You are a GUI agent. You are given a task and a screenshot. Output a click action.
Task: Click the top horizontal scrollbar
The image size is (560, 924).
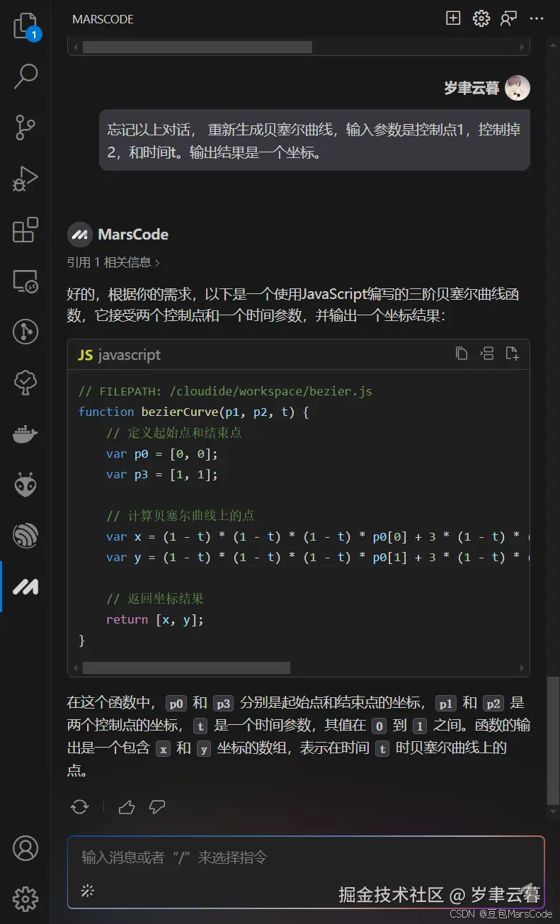[x=198, y=47]
